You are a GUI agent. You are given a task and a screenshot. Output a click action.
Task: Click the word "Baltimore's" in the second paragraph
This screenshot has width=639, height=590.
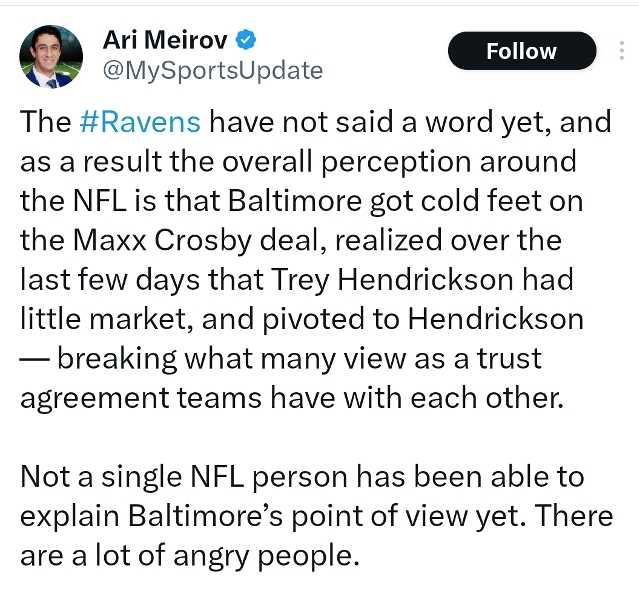tap(194, 516)
